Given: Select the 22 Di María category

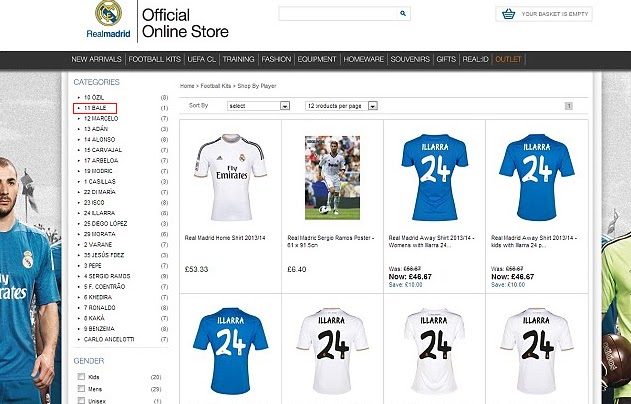Looking at the screenshot, I should coord(99,192).
